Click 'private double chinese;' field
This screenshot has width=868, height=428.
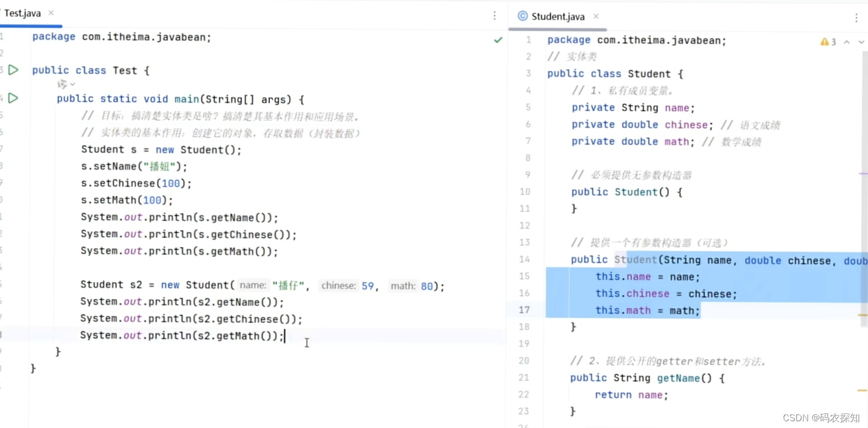(643, 124)
